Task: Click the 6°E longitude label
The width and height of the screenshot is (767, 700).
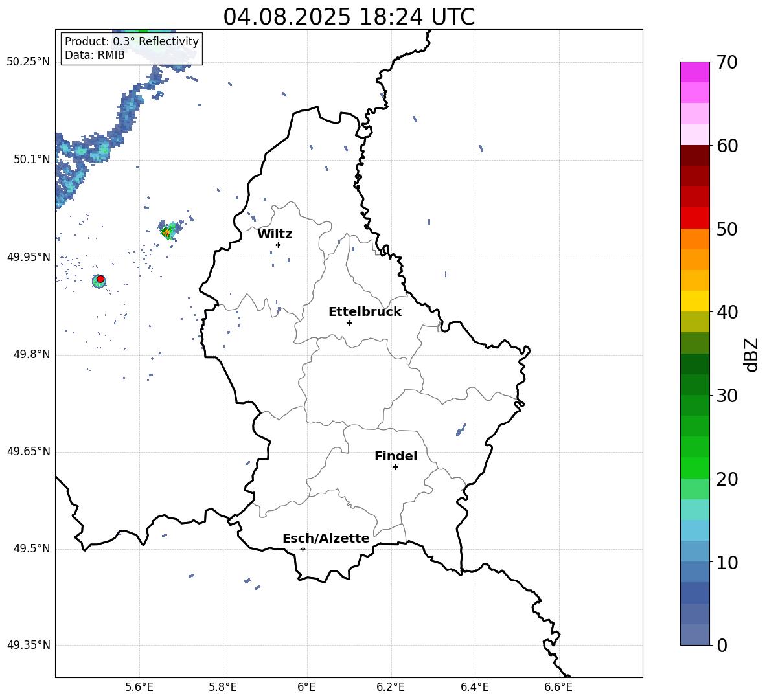Action: pyautogui.click(x=307, y=687)
